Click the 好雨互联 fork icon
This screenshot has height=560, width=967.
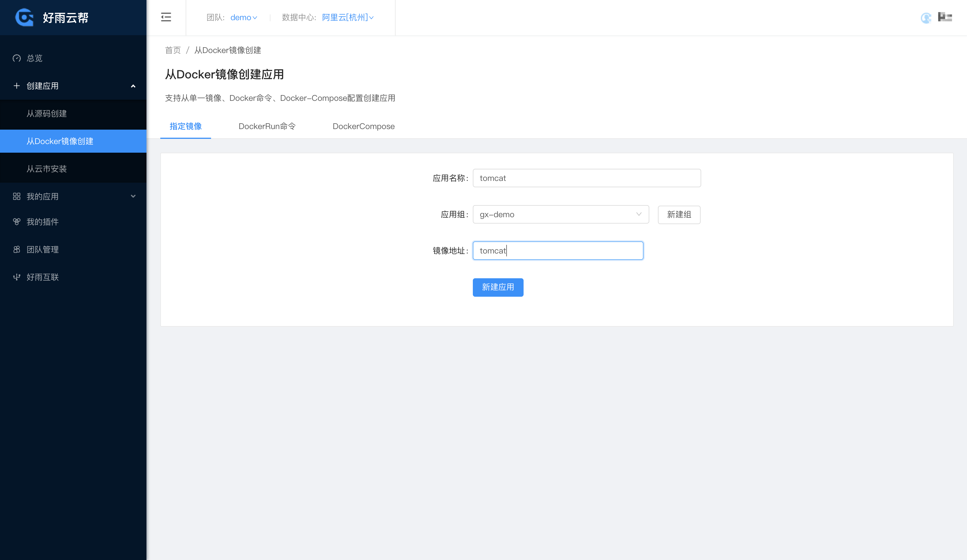point(16,277)
